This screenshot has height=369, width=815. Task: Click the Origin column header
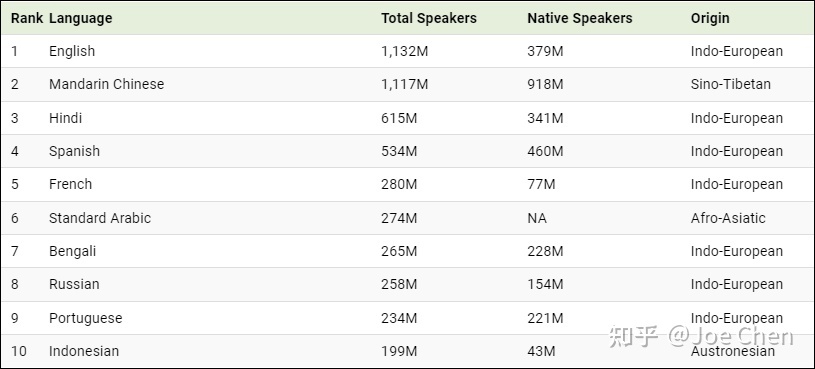710,18
